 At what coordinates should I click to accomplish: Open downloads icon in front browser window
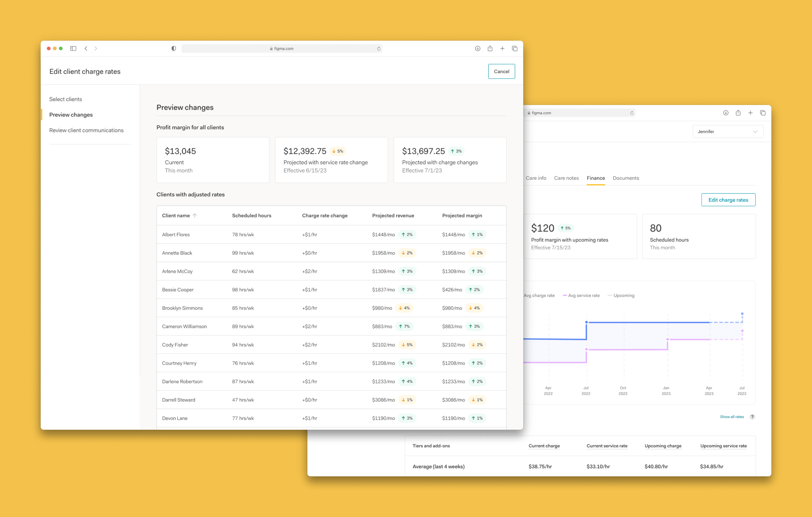(477, 49)
